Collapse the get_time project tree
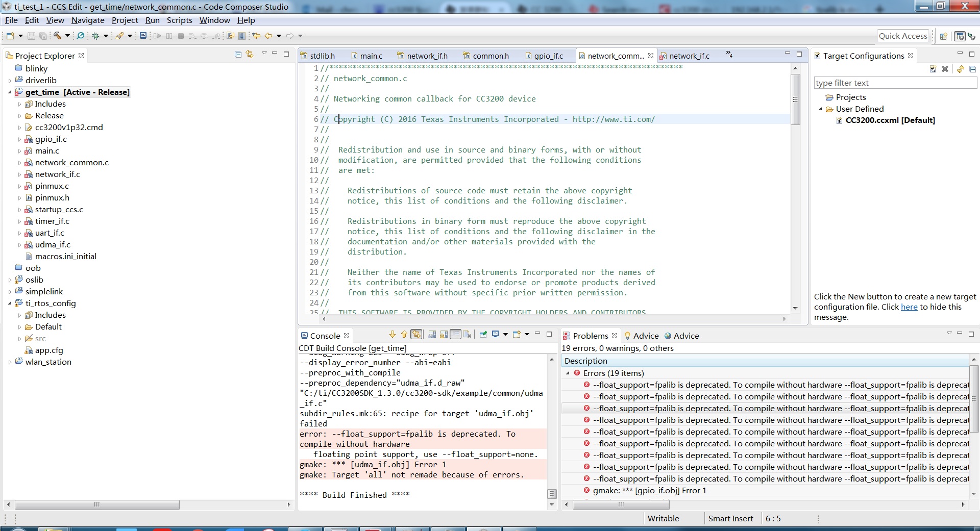The width and height of the screenshot is (980, 531). pyautogui.click(x=10, y=92)
